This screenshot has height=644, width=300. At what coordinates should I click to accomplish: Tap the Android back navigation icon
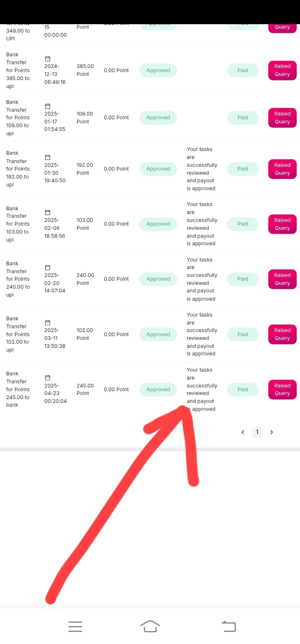pyautogui.click(x=229, y=626)
